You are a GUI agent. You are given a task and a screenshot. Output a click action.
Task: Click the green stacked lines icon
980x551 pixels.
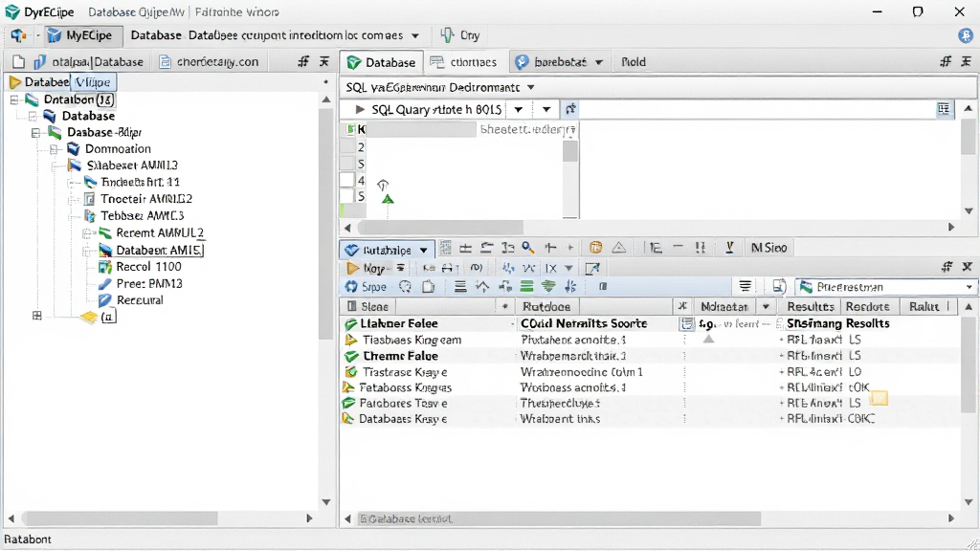pos(527,287)
